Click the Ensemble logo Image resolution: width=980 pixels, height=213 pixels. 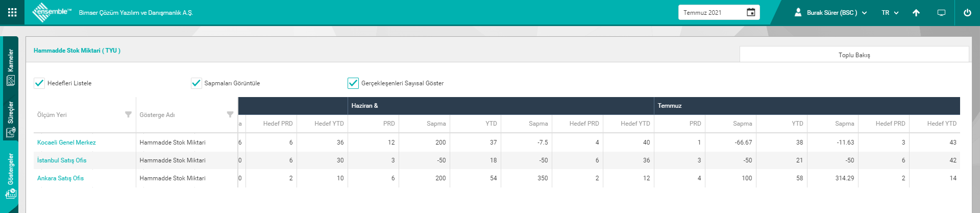click(51, 12)
